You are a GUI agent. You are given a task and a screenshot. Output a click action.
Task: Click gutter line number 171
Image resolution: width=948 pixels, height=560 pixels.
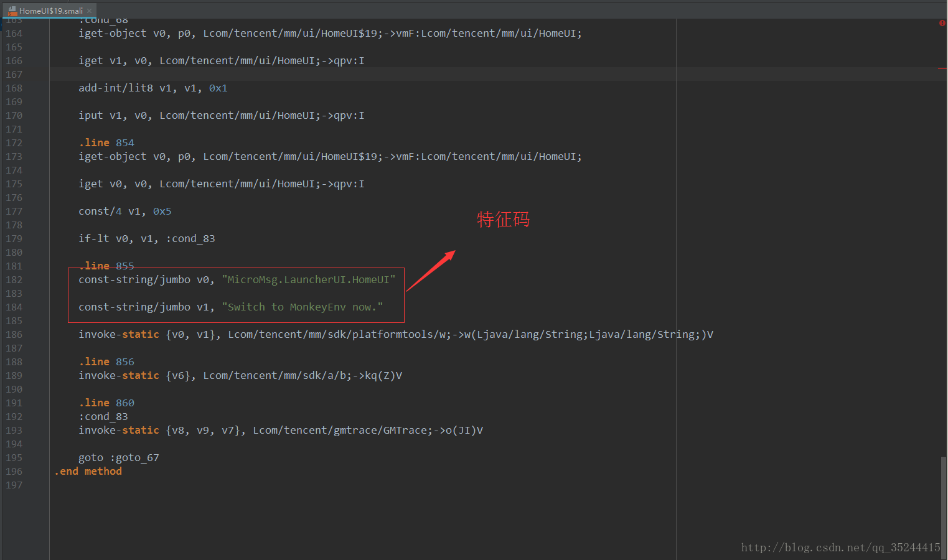coord(14,129)
